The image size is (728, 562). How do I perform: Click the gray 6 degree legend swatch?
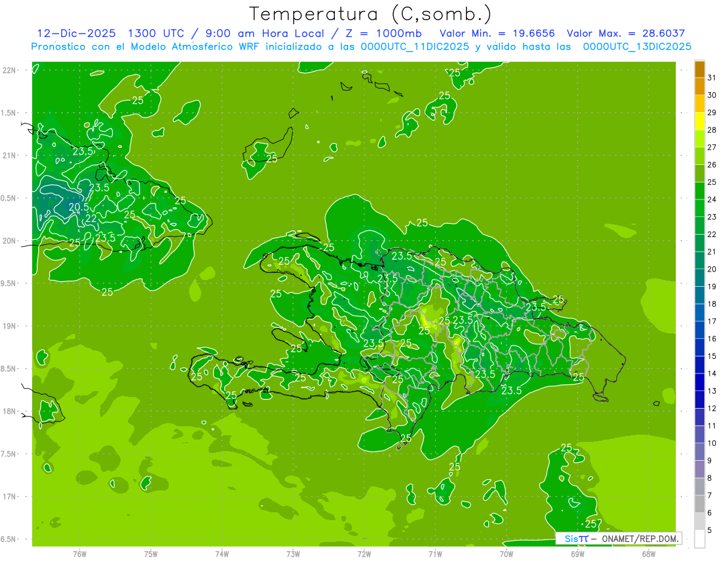click(x=699, y=504)
